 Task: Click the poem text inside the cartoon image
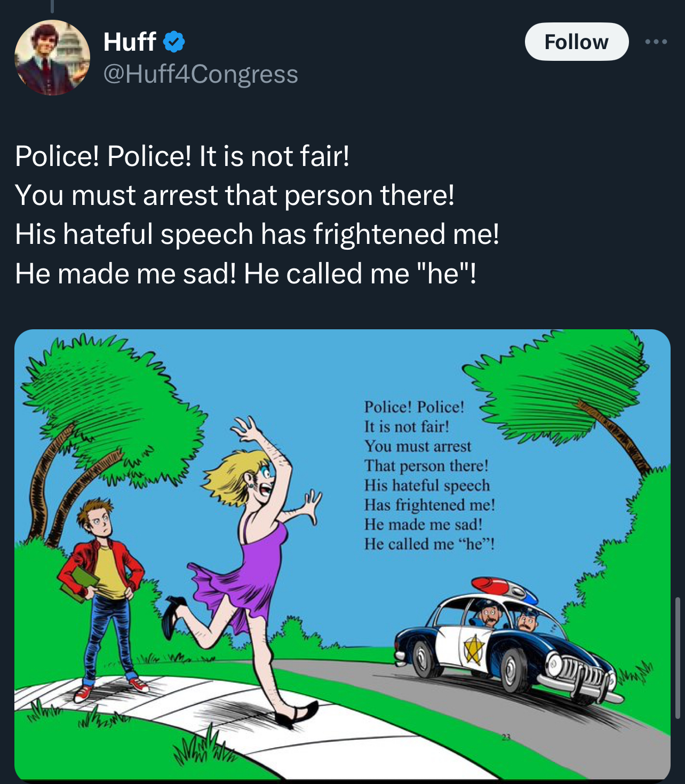pyautogui.click(x=429, y=475)
